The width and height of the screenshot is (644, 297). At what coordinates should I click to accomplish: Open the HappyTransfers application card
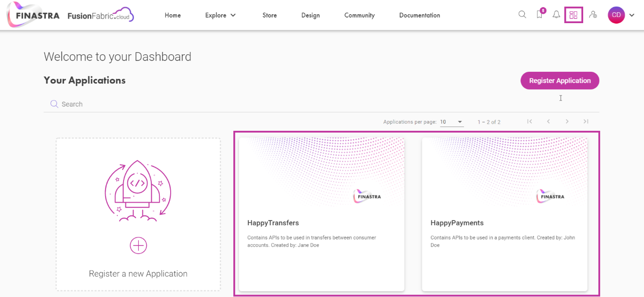click(x=322, y=214)
